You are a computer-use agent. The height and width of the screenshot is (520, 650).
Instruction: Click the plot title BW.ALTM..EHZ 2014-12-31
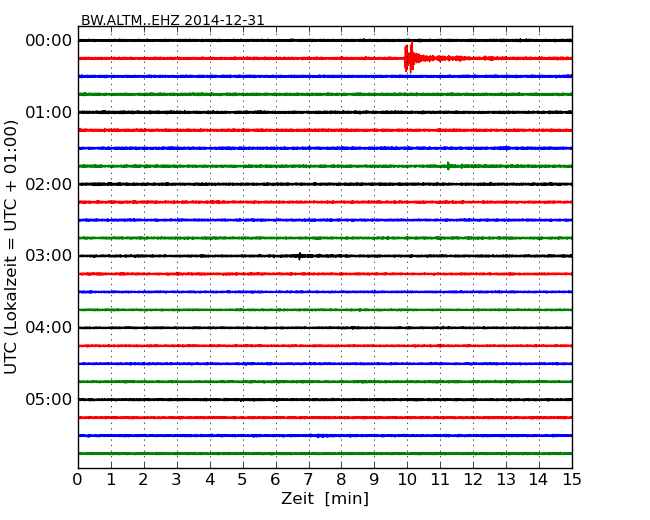[172, 20]
